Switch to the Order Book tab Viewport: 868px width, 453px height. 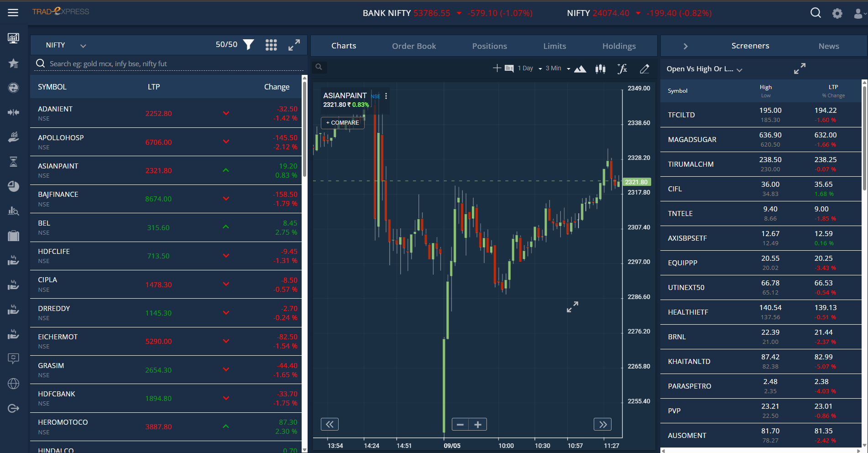point(414,46)
